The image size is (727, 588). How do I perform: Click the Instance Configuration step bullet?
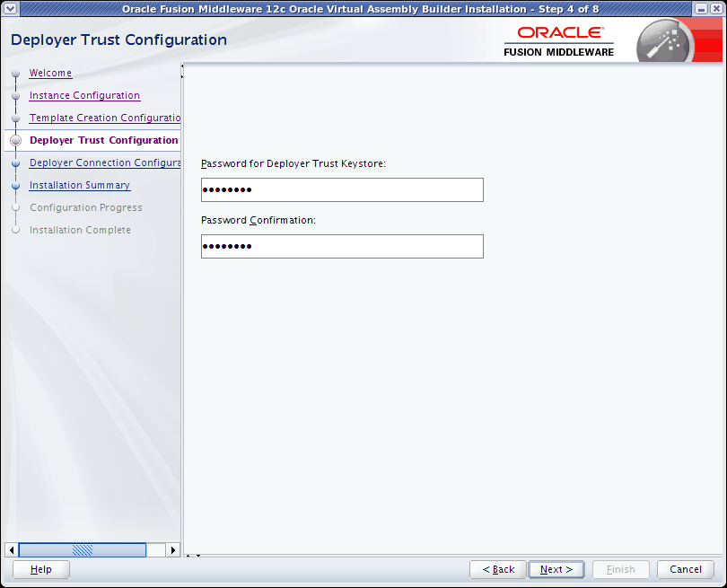pyautogui.click(x=16, y=95)
